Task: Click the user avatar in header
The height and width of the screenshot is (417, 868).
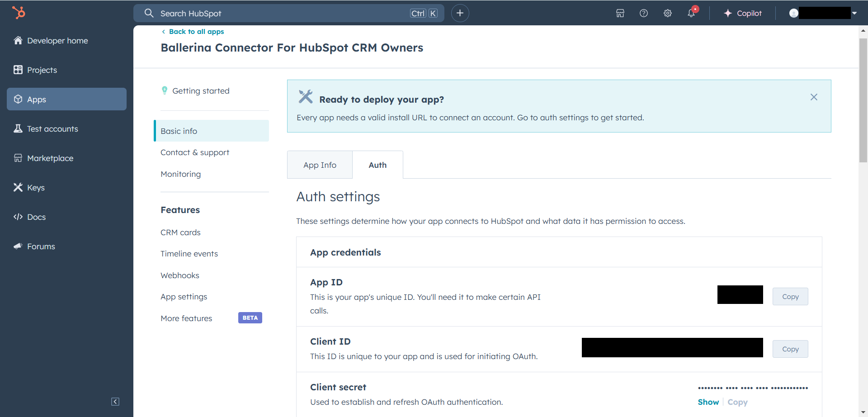Action: pyautogui.click(x=794, y=13)
